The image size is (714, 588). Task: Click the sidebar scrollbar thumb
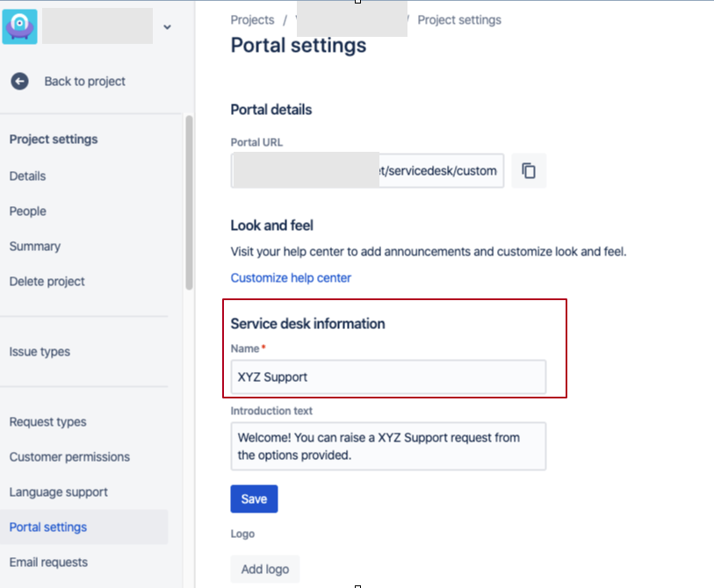click(189, 203)
